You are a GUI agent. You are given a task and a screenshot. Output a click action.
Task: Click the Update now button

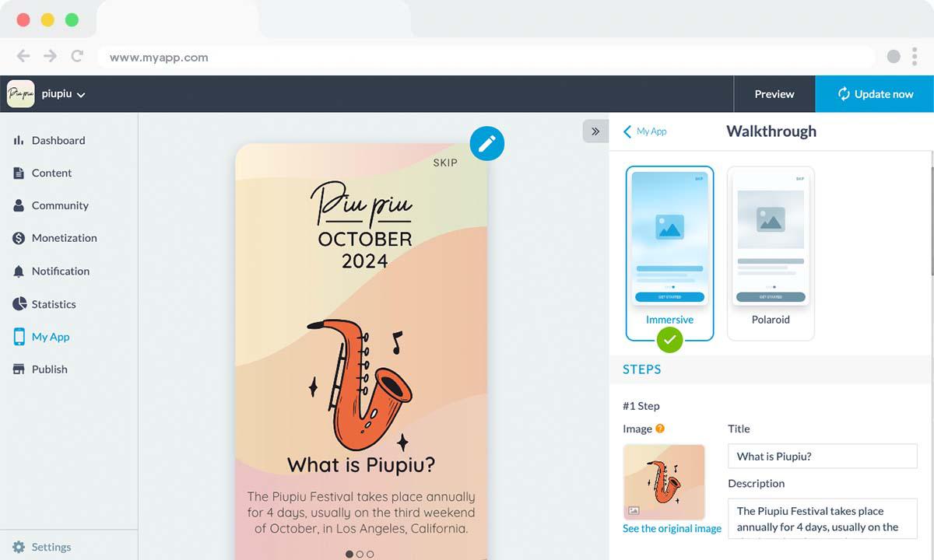[x=875, y=94]
